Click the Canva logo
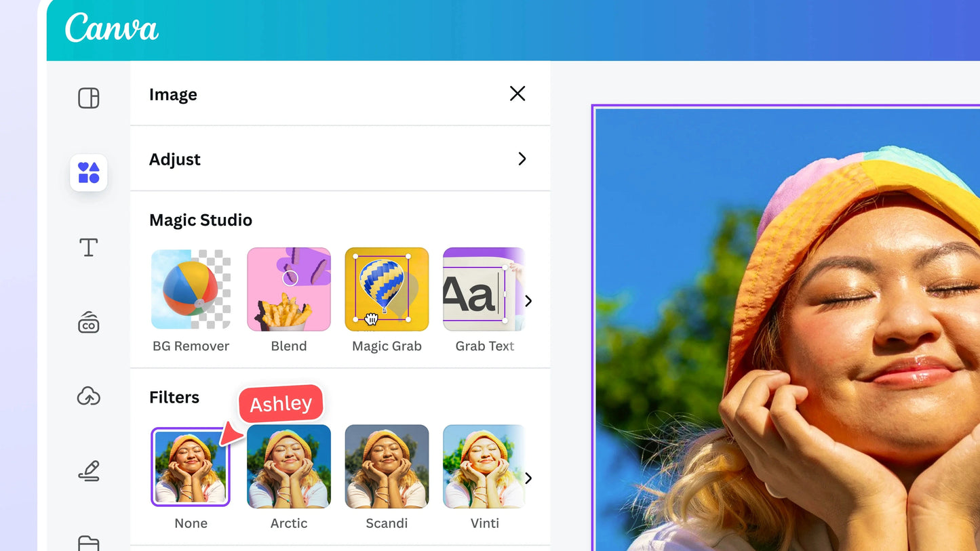The height and width of the screenshot is (551, 980). click(112, 28)
